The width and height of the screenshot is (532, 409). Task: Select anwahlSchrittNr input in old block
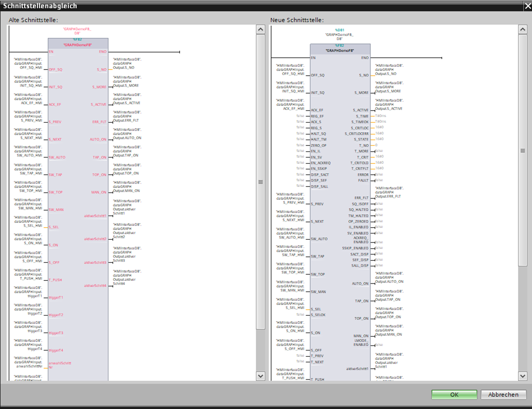(x=60, y=365)
